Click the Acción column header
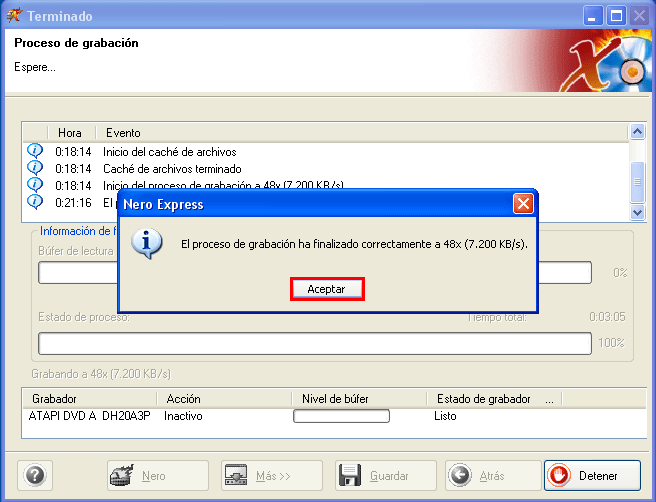The width and height of the screenshot is (656, 502). point(224,399)
